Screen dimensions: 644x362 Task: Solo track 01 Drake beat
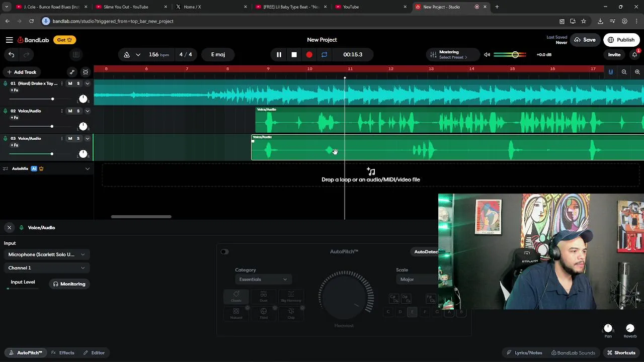tap(78, 83)
